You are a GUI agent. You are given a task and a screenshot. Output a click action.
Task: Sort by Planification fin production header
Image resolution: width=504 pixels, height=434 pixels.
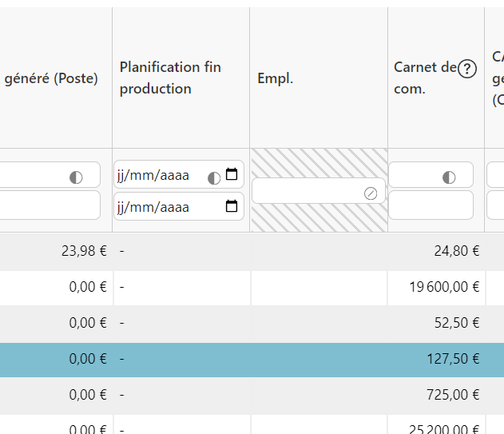point(170,78)
